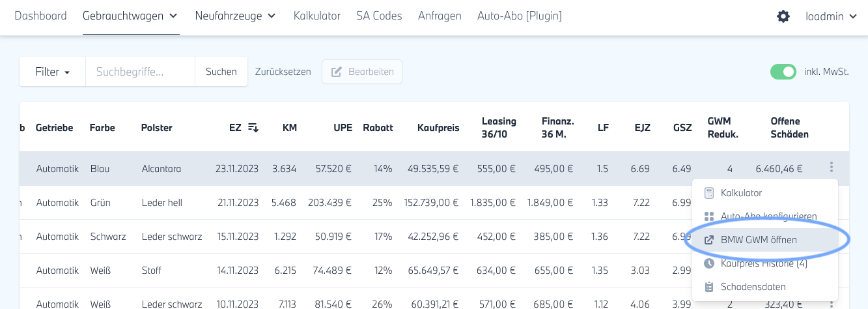The height and width of the screenshot is (309, 868).
Task: Go to the Dashboard tab
Action: tap(40, 16)
